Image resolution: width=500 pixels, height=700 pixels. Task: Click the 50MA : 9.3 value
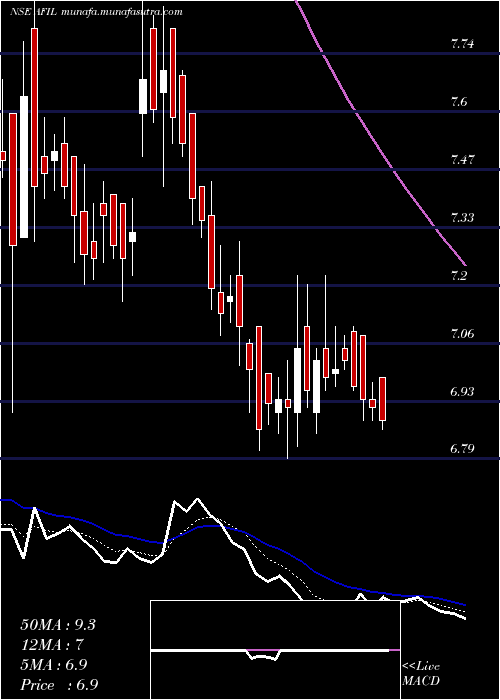click(x=58, y=625)
